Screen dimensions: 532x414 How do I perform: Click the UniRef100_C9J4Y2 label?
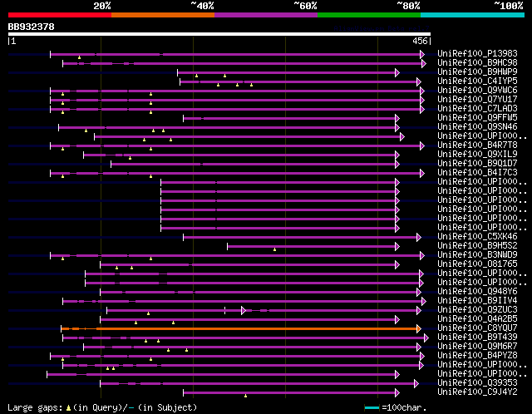point(477,392)
